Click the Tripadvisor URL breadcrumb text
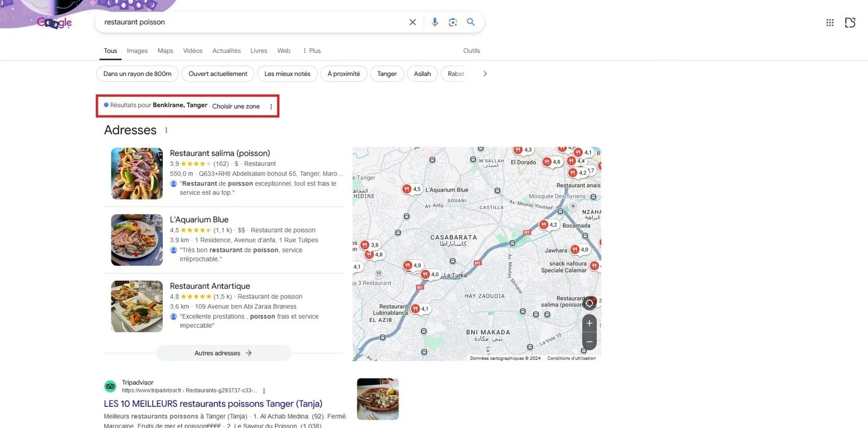The height and width of the screenshot is (428, 868). (189, 391)
